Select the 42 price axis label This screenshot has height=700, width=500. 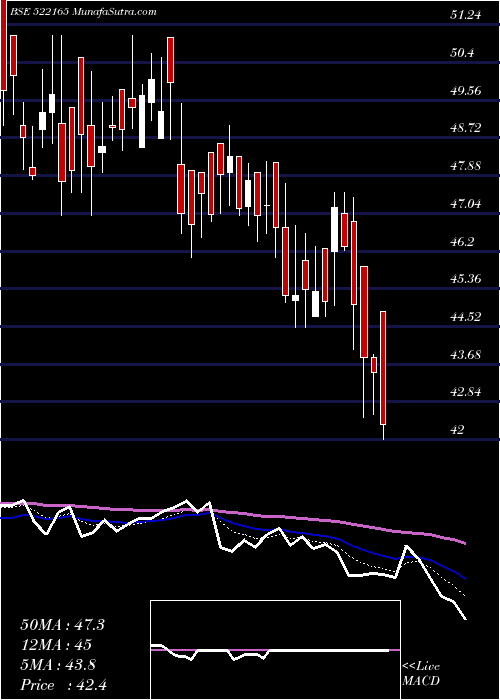pos(458,430)
